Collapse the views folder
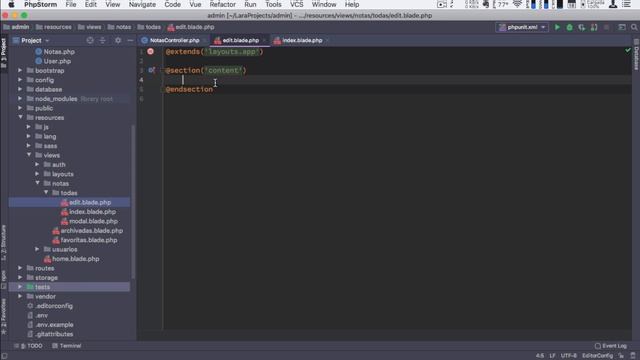The height and width of the screenshot is (360, 640). [29, 155]
